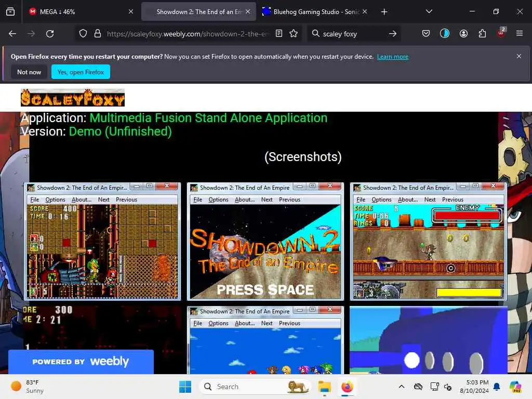Go back to the previous page

[12, 34]
